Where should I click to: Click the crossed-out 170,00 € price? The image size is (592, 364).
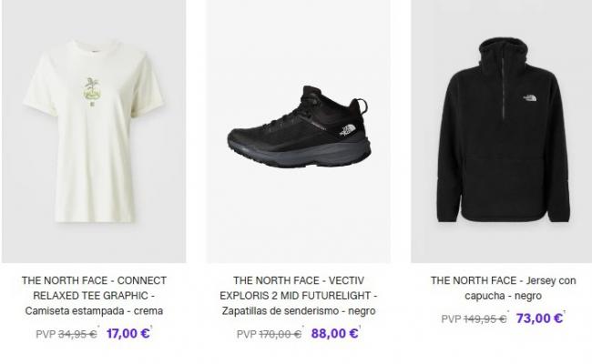click(281, 335)
